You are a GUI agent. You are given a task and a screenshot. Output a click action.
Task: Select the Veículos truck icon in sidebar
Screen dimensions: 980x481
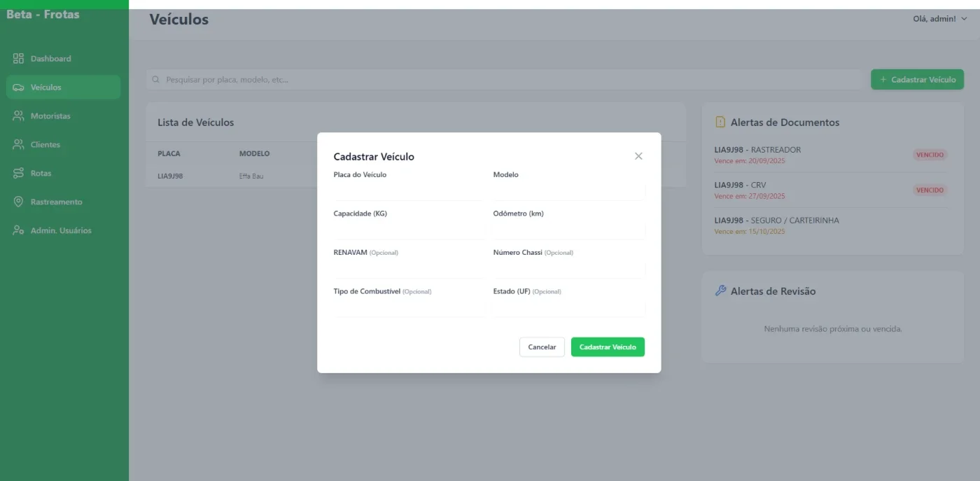tap(19, 88)
